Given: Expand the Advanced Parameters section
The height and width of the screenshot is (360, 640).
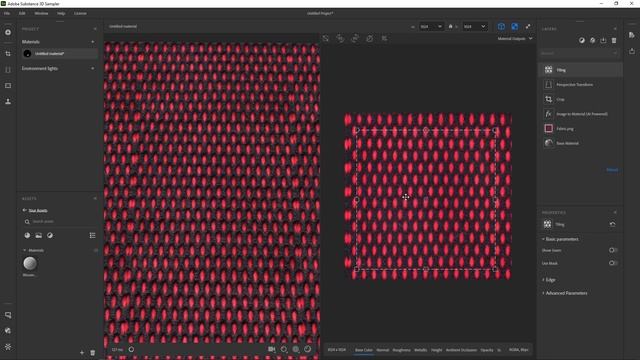Looking at the screenshot, I should tap(565, 293).
